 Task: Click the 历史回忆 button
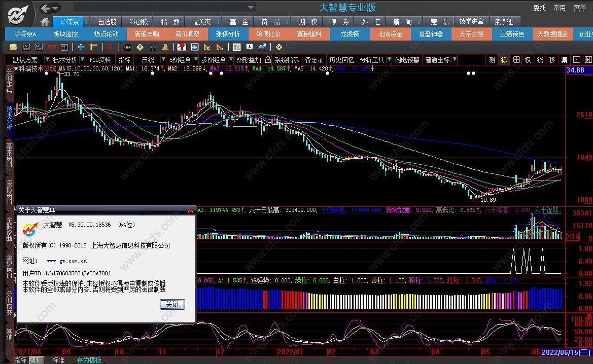(x=341, y=60)
